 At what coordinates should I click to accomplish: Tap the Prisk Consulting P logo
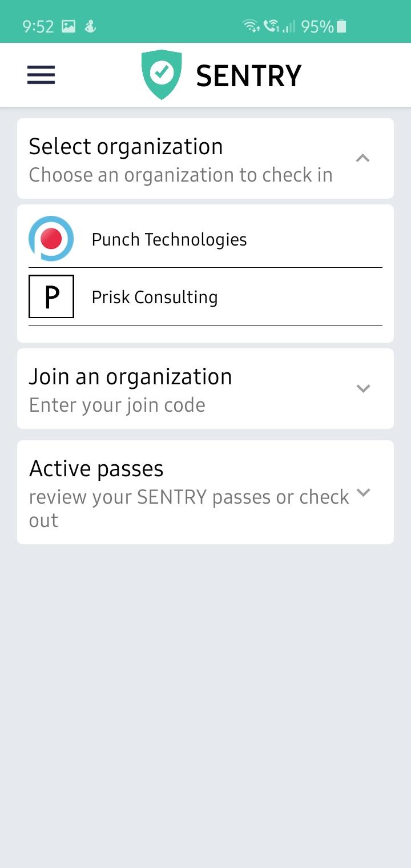point(51,296)
